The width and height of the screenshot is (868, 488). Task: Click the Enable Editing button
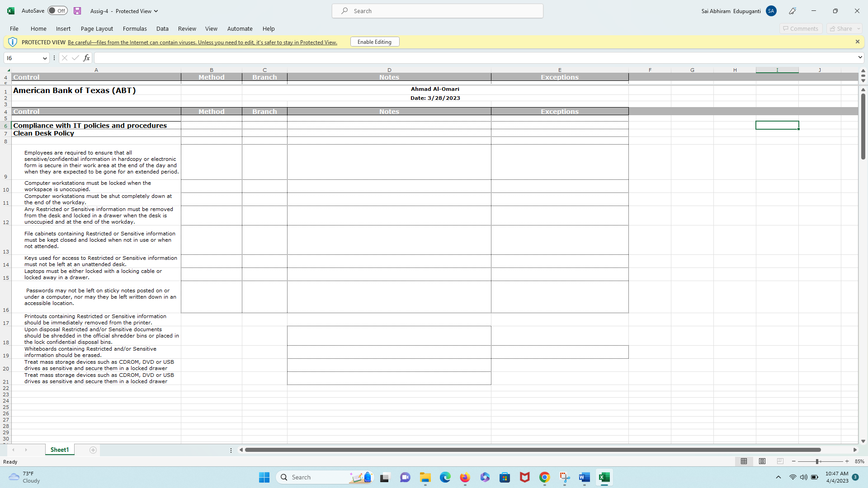coord(374,42)
